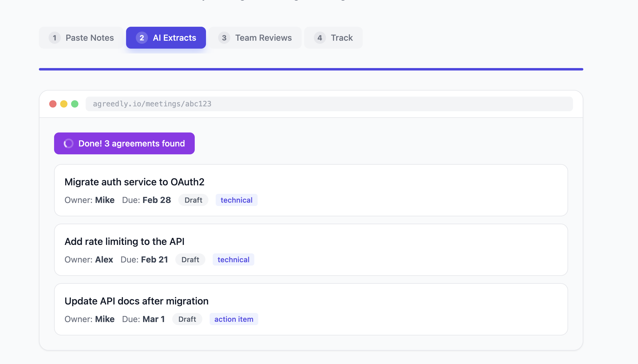The height and width of the screenshot is (364, 638).
Task: Click the red traffic light dot
Action: tap(53, 104)
